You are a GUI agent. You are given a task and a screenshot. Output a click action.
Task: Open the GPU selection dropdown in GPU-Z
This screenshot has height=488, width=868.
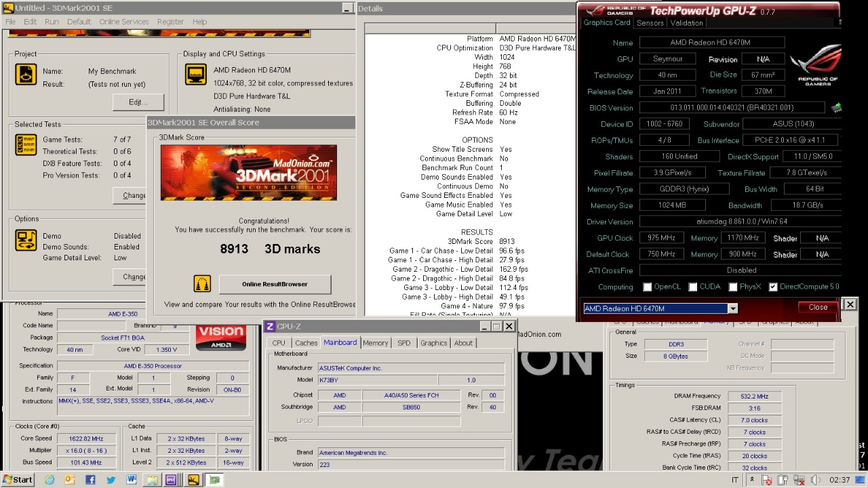tap(732, 308)
